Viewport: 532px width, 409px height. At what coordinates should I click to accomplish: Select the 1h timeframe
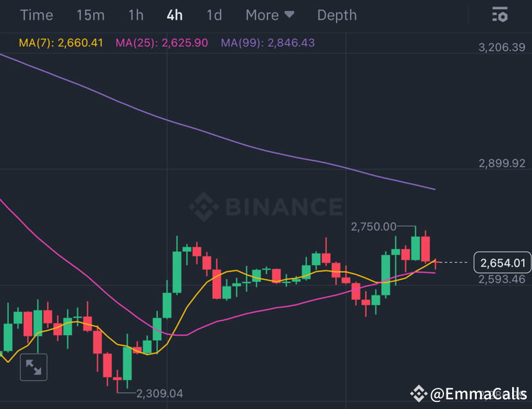pyautogui.click(x=135, y=15)
